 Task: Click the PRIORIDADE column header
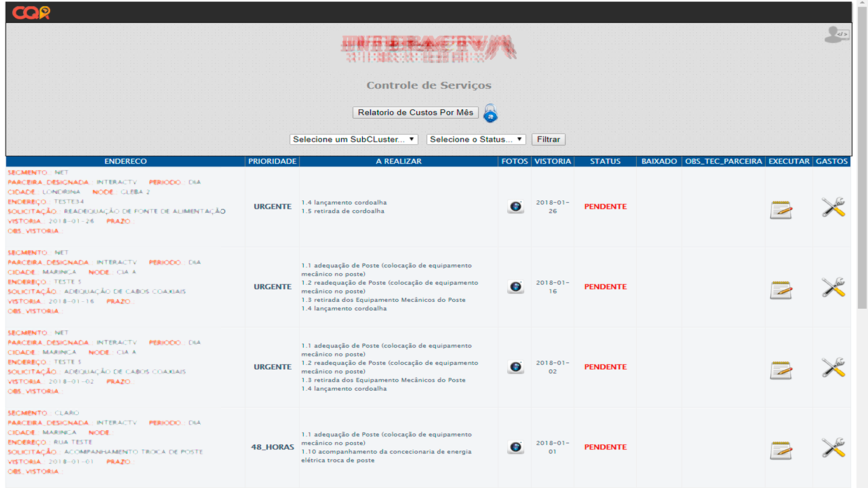coord(272,161)
